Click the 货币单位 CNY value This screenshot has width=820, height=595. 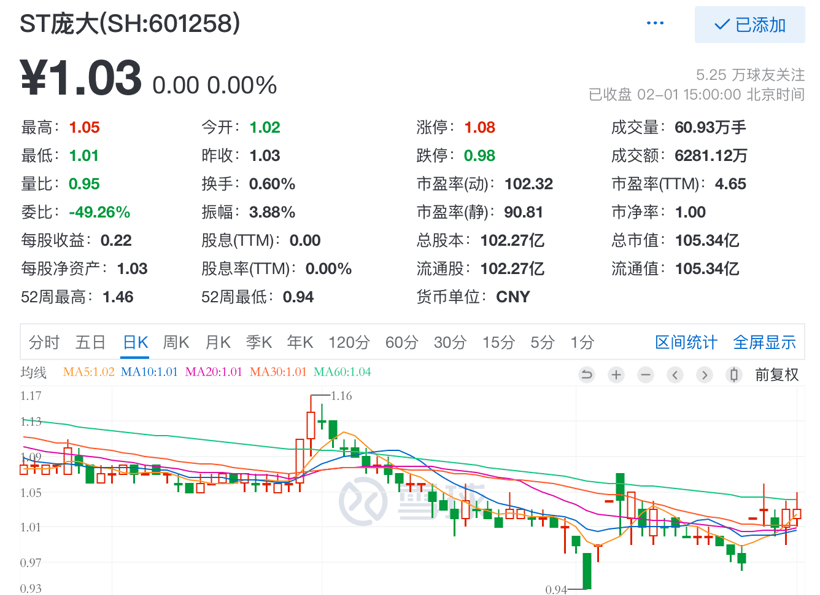[x=513, y=297]
